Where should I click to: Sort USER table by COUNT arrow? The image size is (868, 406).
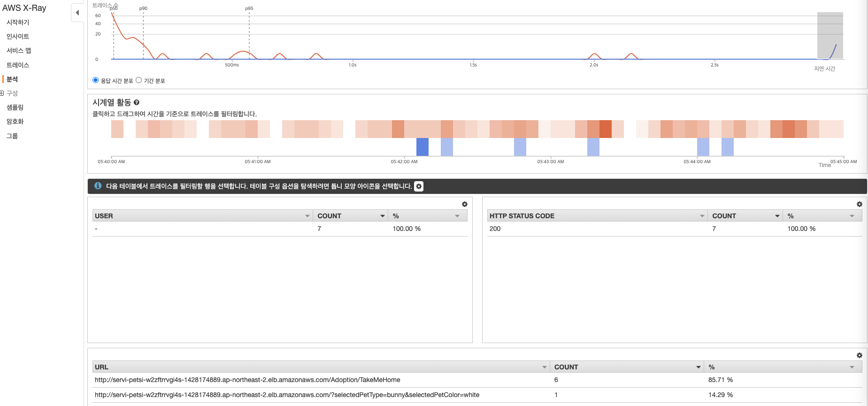pos(383,216)
